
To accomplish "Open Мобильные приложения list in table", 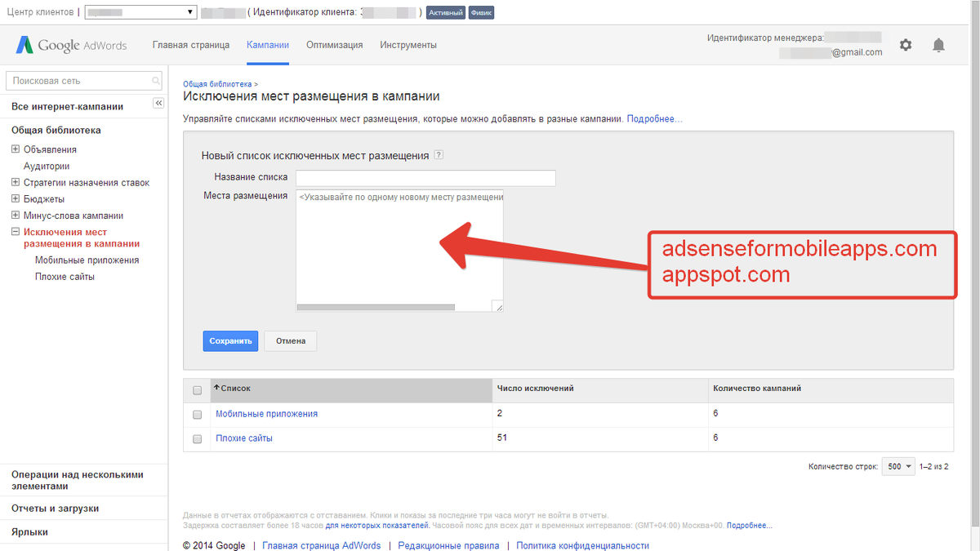I will pos(266,414).
